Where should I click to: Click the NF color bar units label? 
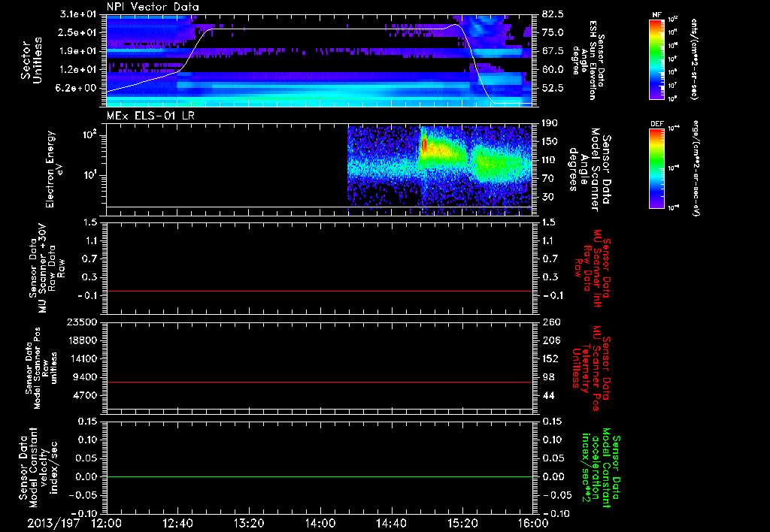pyautogui.click(x=694, y=59)
